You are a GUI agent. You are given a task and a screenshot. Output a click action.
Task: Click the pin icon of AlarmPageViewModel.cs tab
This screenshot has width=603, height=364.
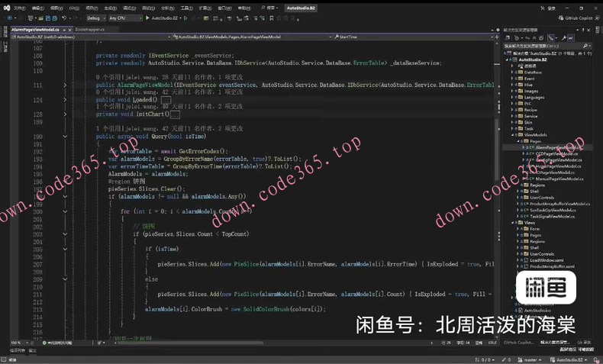pos(64,30)
